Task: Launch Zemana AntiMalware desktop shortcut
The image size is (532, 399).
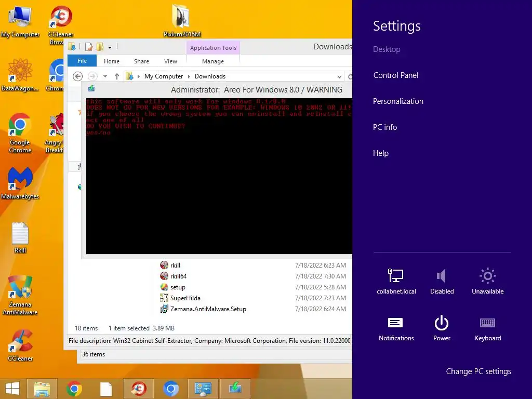Action: coord(20,295)
